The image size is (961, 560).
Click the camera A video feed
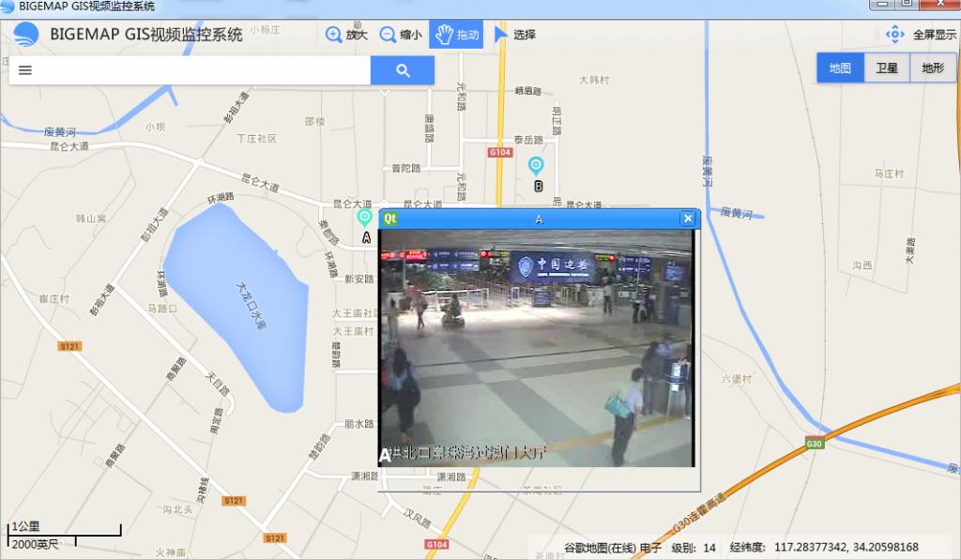tap(537, 348)
